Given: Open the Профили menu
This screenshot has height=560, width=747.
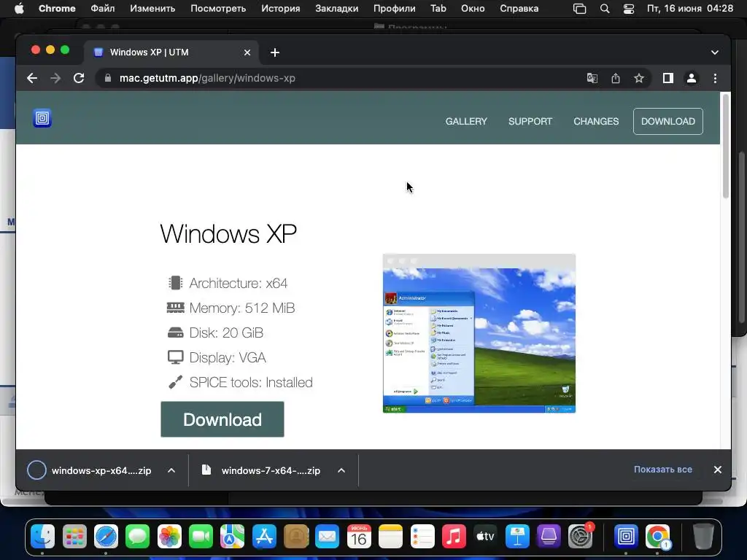Looking at the screenshot, I should pyautogui.click(x=394, y=9).
